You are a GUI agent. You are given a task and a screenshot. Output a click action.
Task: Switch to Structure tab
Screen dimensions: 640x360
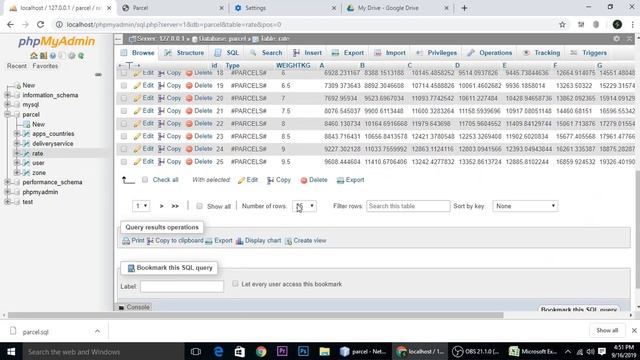(x=184, y=53)
